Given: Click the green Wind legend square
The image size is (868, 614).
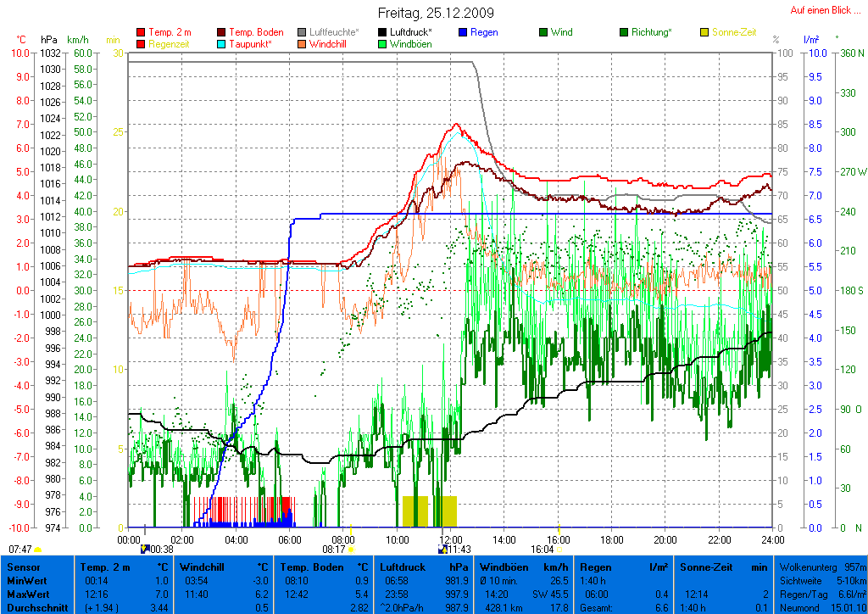Looking at the screenshot, I should pyautogui.click(x=543, y=32).
